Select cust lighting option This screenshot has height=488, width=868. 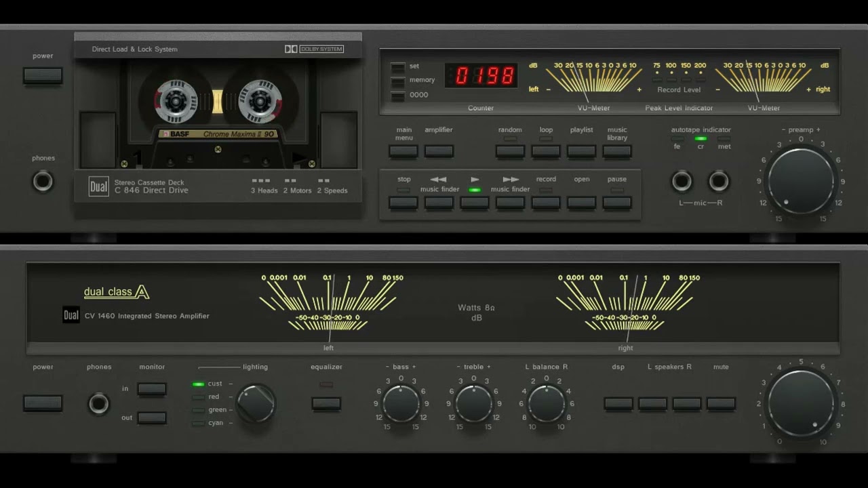[199, 384]
